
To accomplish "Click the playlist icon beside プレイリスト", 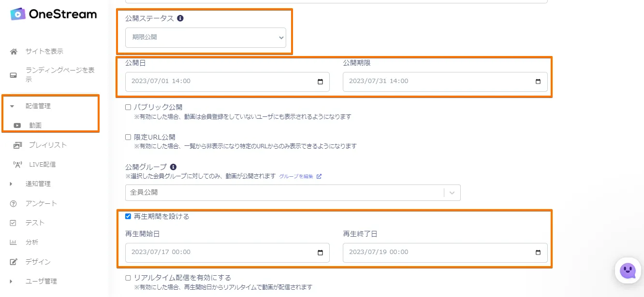I will tap(17, 145).
